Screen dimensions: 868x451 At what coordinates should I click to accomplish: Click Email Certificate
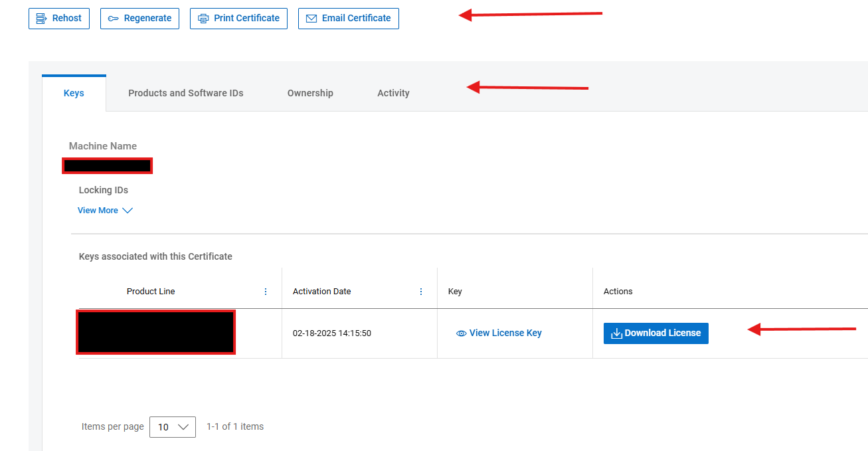pos(348,19)
